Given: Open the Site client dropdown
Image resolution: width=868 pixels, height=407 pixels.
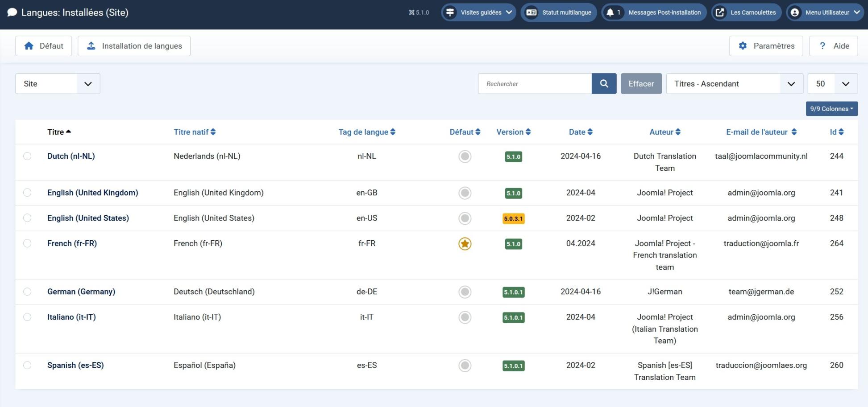Looking at the screenshot, I should pyautogui.click(x=58, y=83).
